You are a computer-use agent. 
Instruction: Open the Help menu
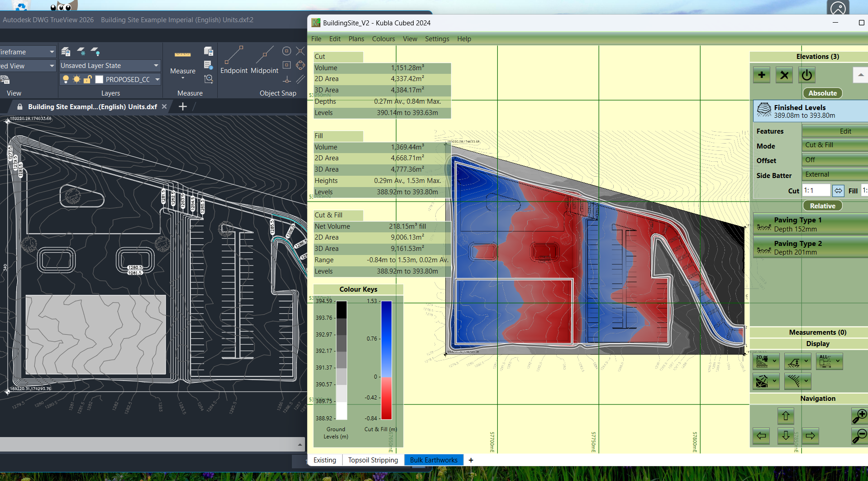click(x=464, y=39)
